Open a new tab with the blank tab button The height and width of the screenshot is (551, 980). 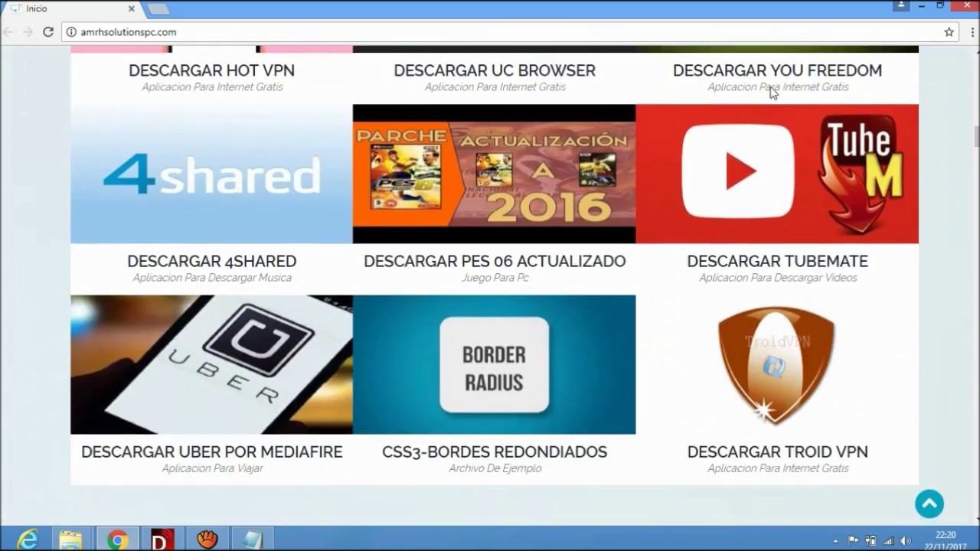(x=158, y=9)
